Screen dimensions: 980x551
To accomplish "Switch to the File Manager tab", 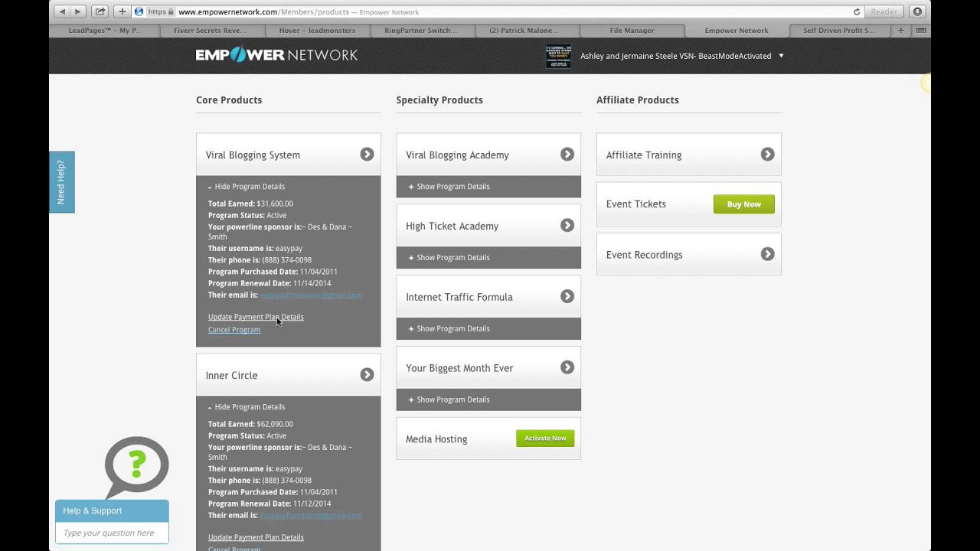I will pos(632,31).
